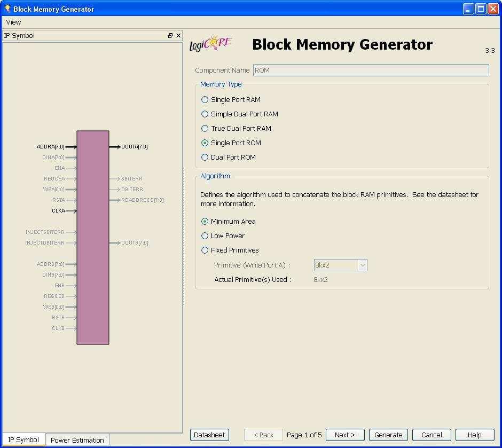Screen dimensions: 502x448
Task: Click the WEB[0:0] port label
Action: click(54, 306)
